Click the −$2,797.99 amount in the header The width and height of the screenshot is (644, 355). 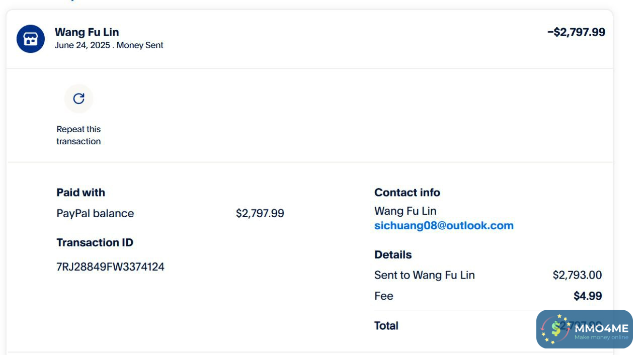[x=576, y=32]
